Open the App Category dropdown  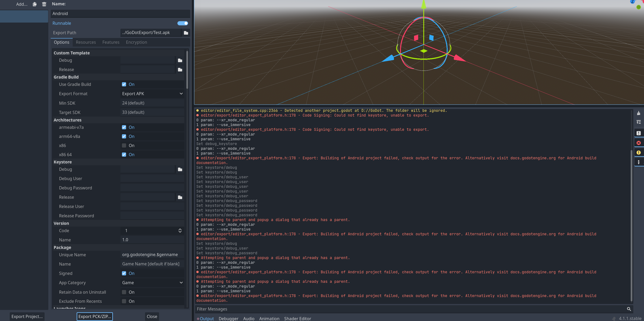152,283
